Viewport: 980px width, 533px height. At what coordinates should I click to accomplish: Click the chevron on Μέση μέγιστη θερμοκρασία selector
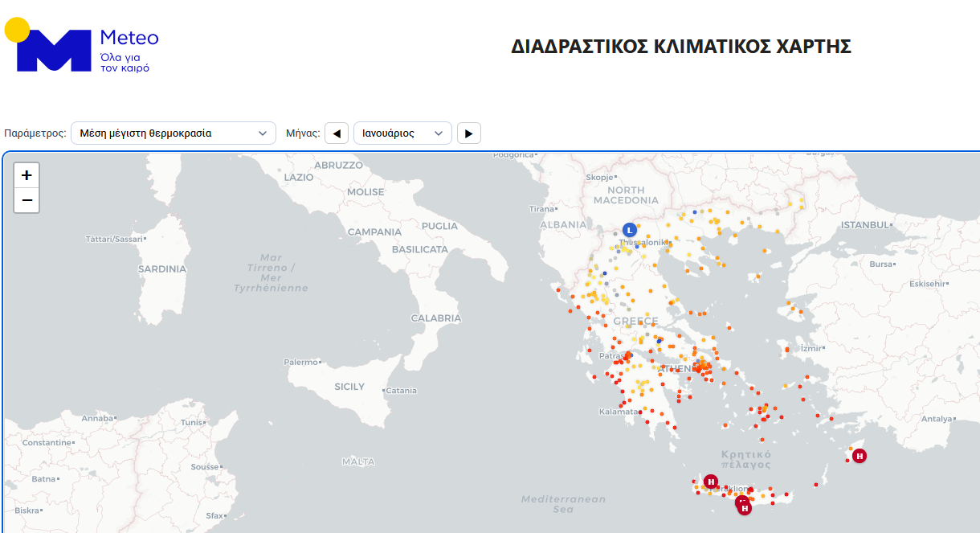coord(262,133)
